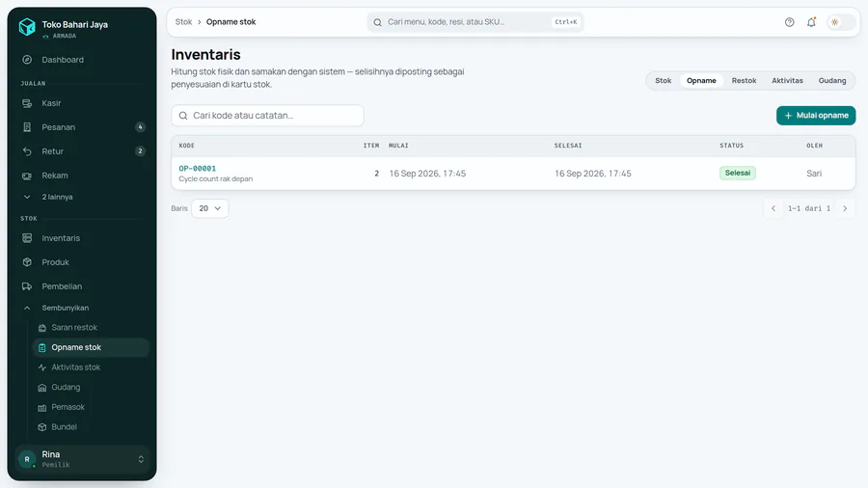Switch to the Restok tab
Screen dimensions: 868x488
pos(744,81)
